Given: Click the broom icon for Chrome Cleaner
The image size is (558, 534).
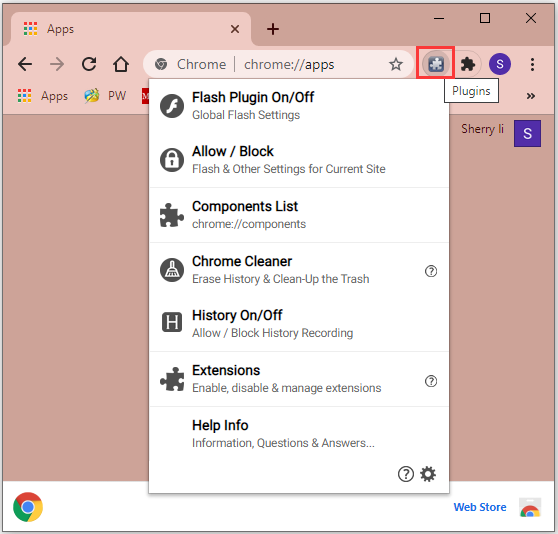Looking at the screenshot, I should pyautogui.click(x=172, y=270).
